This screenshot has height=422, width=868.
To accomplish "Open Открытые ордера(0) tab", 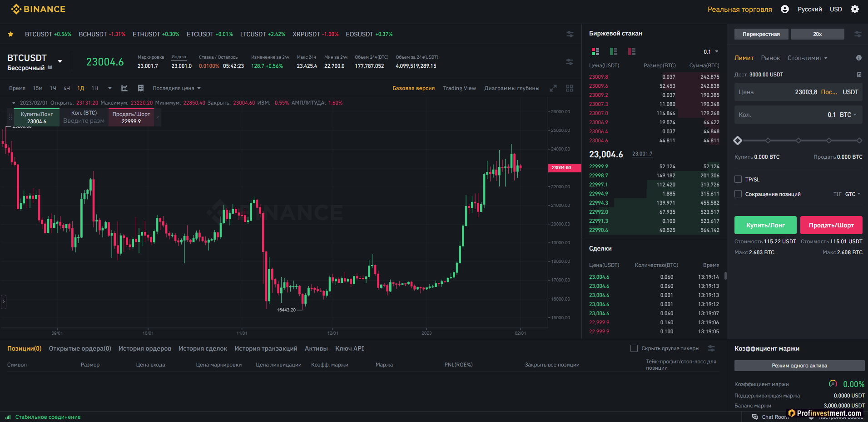I will 80,348.
